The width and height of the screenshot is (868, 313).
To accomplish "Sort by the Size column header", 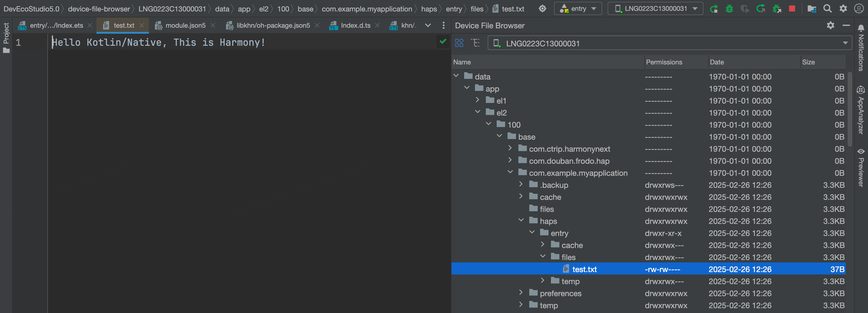I will [x=822, y=62].
